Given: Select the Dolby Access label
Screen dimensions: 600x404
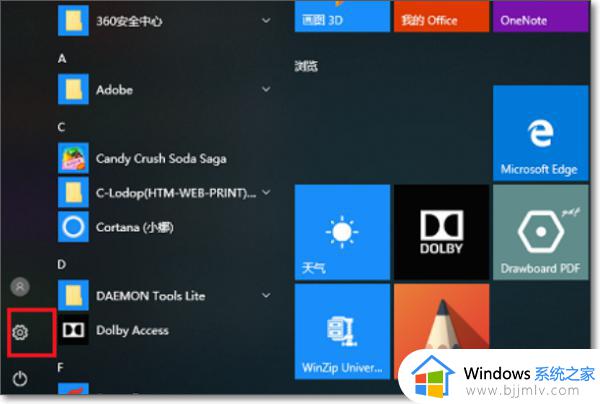Looking at the screenshot, I should click(132, 331).
